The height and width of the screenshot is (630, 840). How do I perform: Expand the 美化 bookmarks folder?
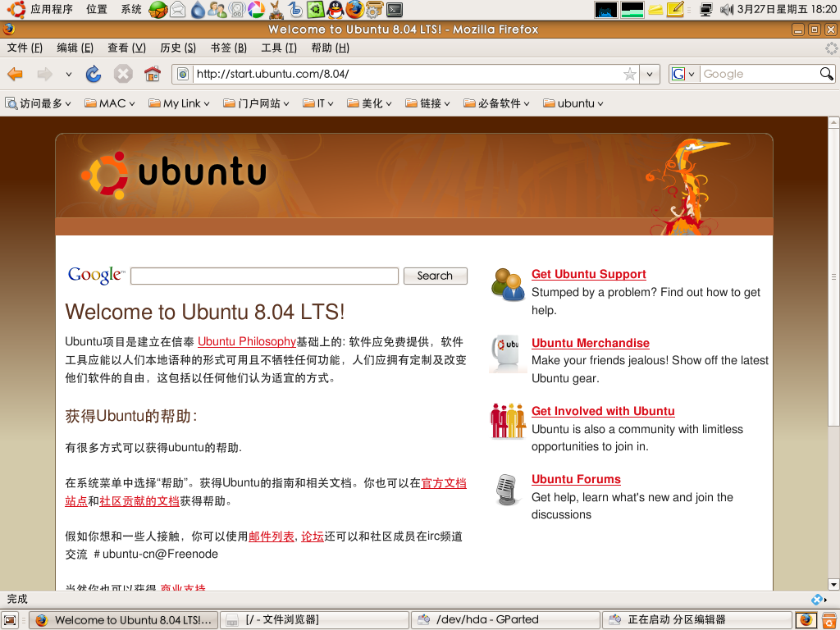click(x=369, y=103)
